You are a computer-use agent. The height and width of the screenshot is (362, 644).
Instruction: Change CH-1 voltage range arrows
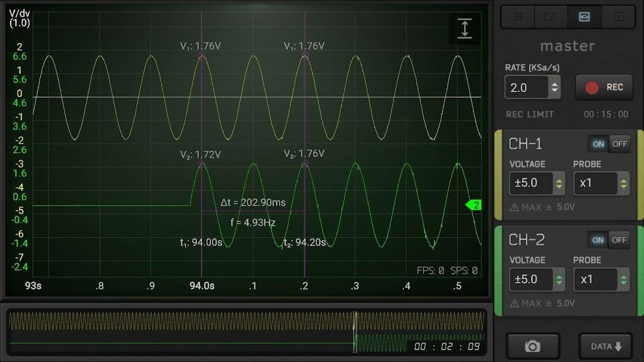(559, 183)
